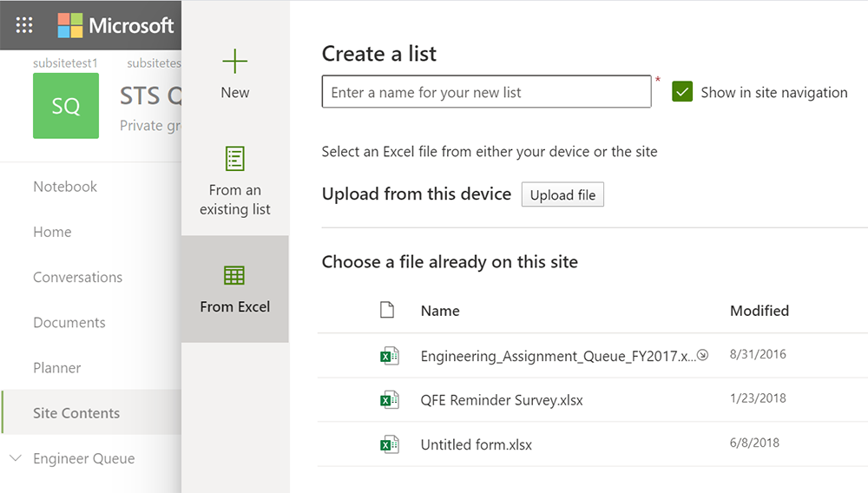The width and height of the screenshot is (868, 493).
Task: Click the green SQ site icon
Action: (66, 106)
